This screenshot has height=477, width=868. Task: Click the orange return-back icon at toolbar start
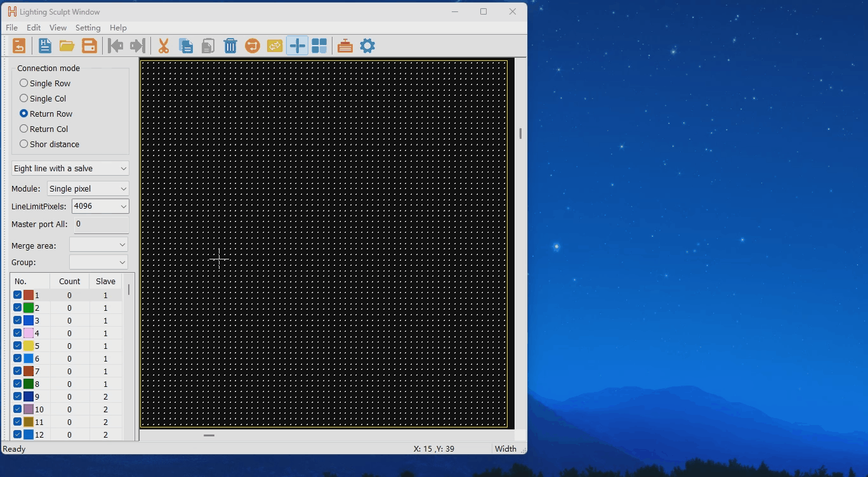pos(19,46)
